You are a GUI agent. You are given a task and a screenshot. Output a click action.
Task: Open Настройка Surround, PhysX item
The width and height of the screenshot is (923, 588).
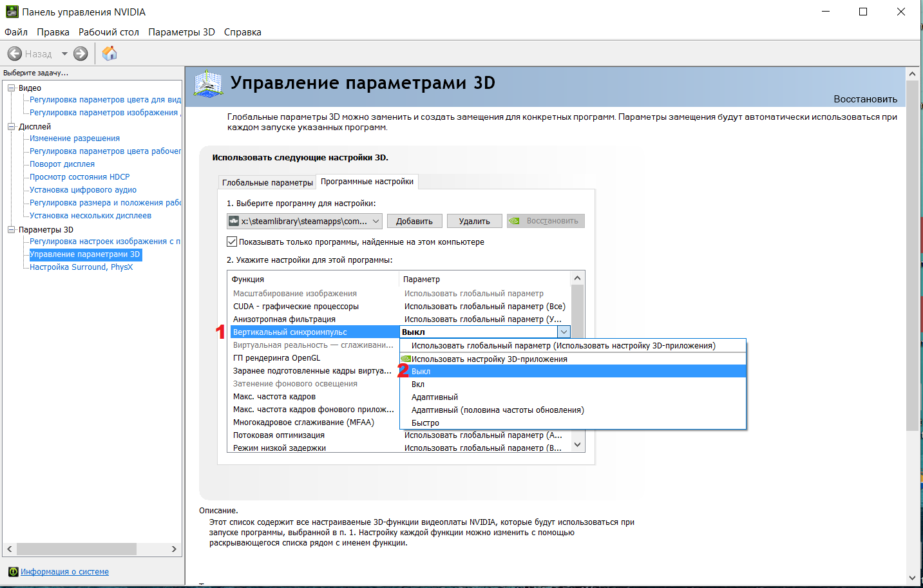81,267
